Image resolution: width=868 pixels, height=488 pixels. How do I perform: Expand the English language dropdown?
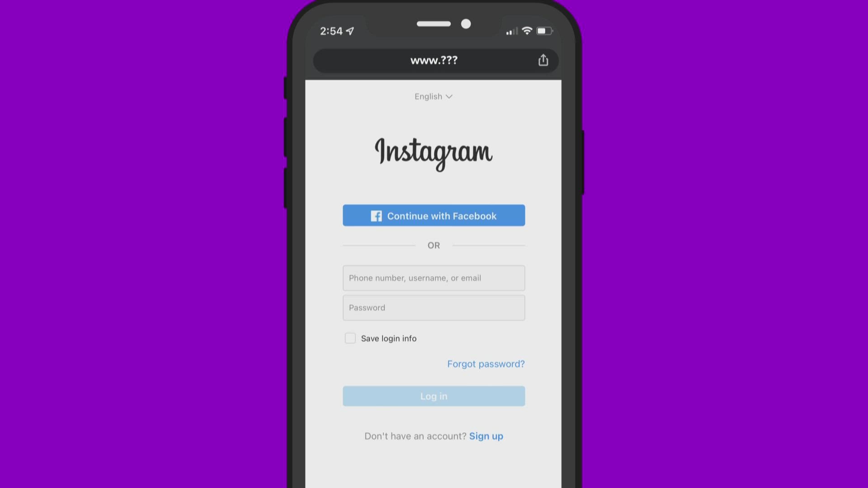(x=434, y=96)
